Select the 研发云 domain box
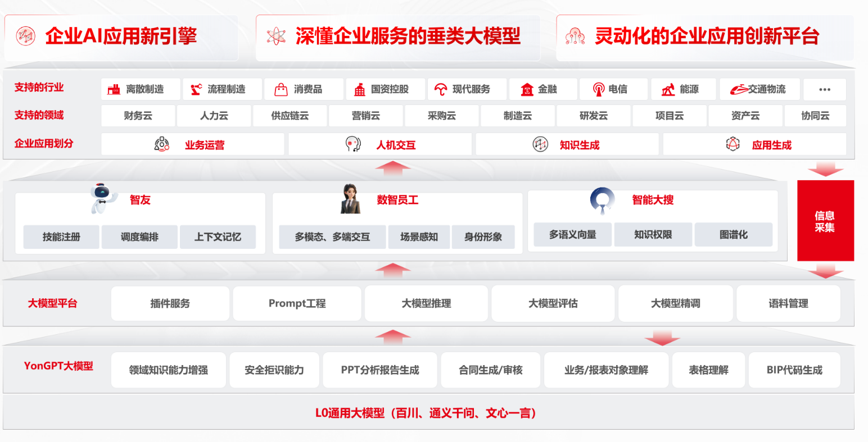868x442 pixels. [x=594, y=116]
